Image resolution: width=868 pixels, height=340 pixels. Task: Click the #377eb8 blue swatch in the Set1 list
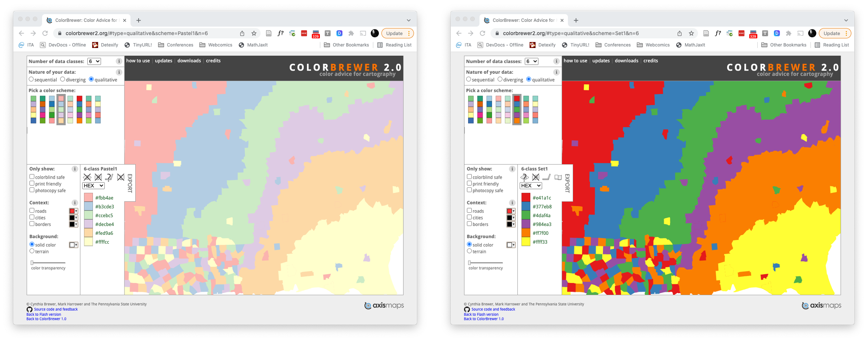tap(526, 207)
